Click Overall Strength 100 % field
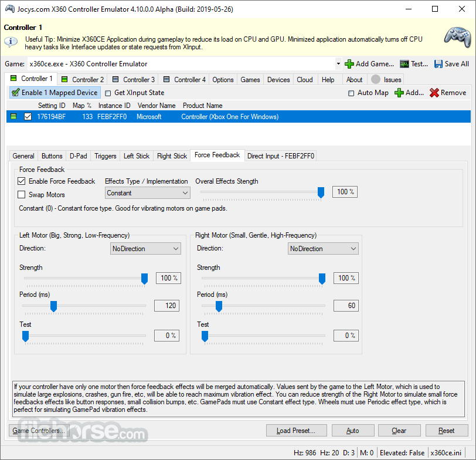This screenshot has width=476, height=460. pos(345,192)
